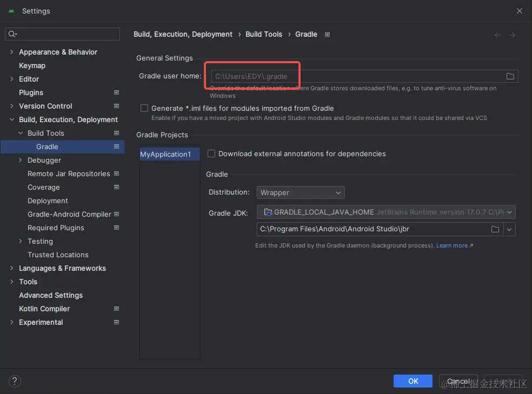Click the project-level icon next to Kotlin Compiler
The height and width of the screenshot is (394, 532).
coord(116,309)
